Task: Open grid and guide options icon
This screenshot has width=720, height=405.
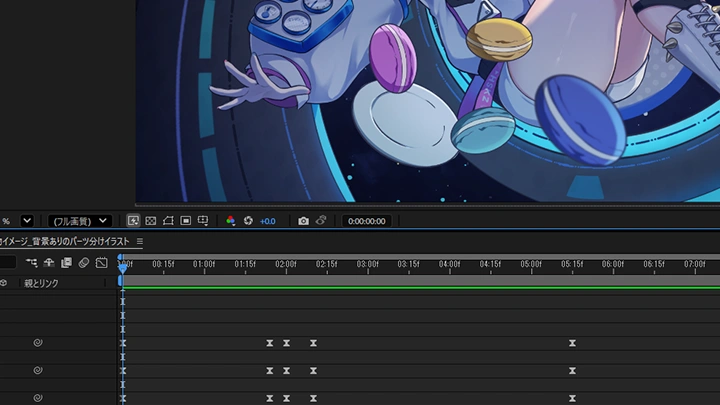Action: pos(203,221)
